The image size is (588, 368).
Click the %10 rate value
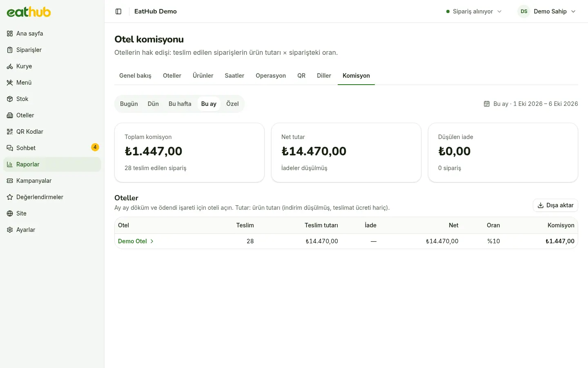(493, 241)
